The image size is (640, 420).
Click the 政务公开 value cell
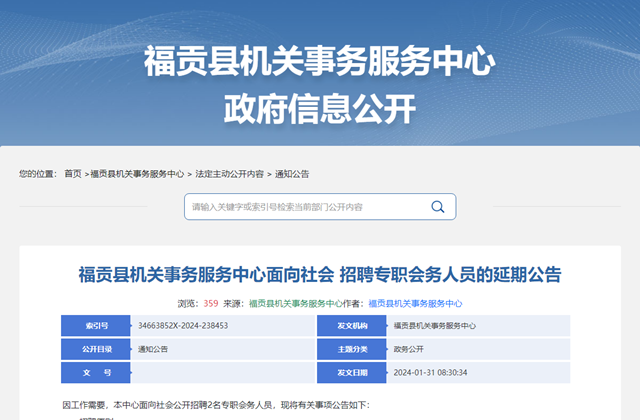(x=478, y=349)
